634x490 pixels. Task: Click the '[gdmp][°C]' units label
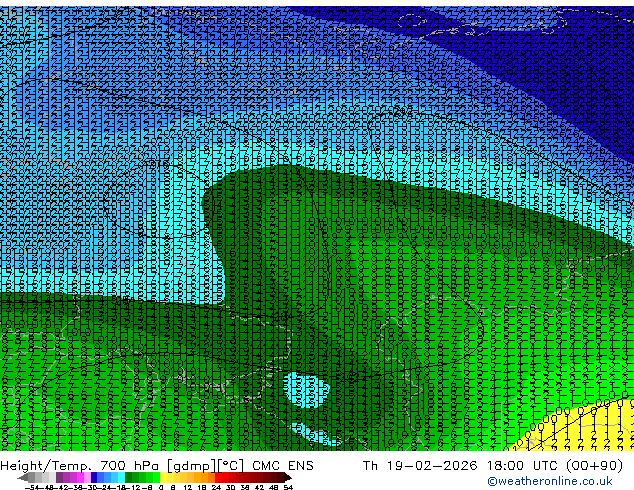(206, 466)
